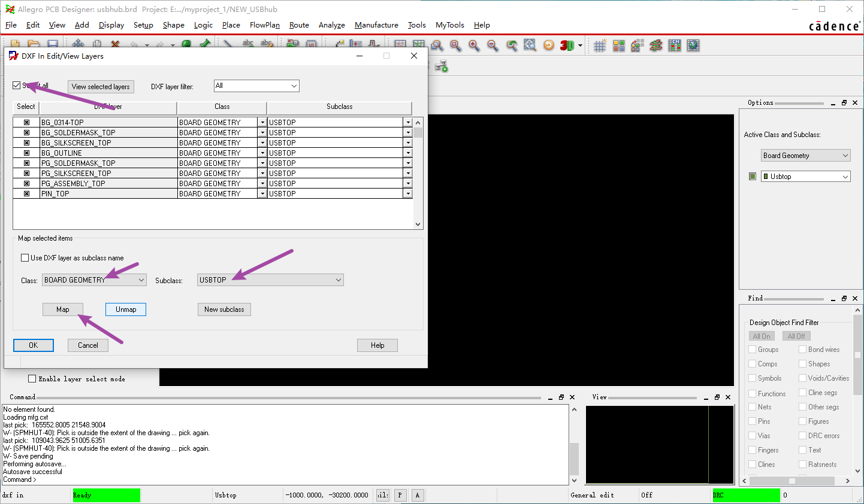Open the Board Geometry active class dropdown
Image resolution: width=864 pixels, height=504 pixels.
(x=806, y=156)
